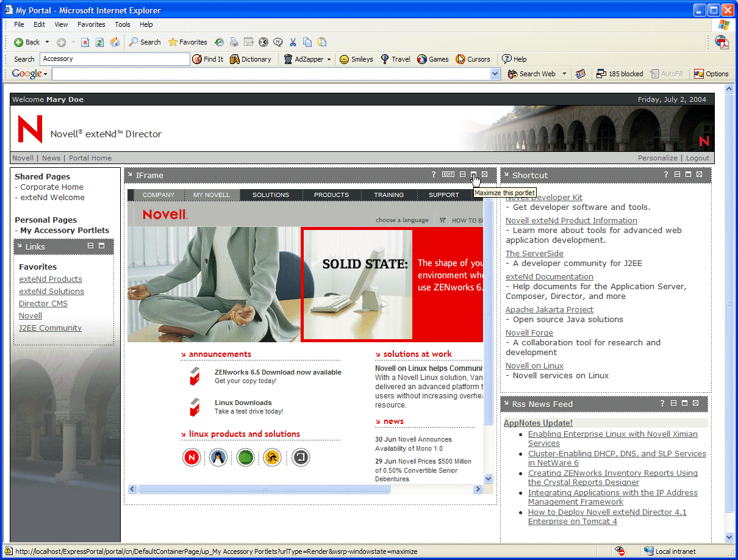The image size is (738, 560).
Task: Open The ServerSide shortcut link
Action: (534, 254)
